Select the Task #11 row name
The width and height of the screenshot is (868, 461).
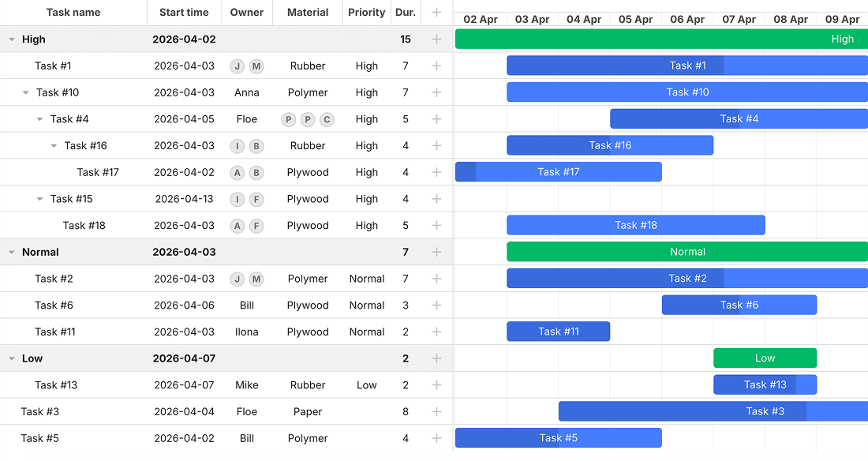click(x=54, y=332)
